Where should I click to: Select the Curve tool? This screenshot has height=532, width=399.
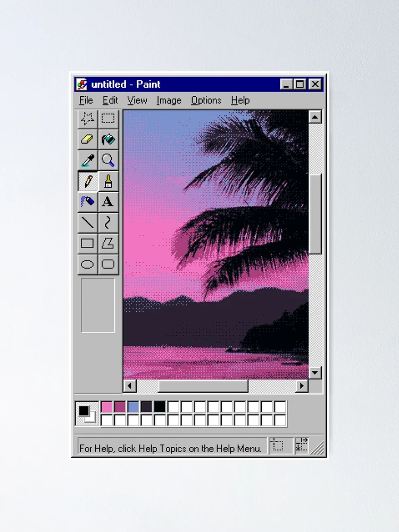(x=108, y=223)
